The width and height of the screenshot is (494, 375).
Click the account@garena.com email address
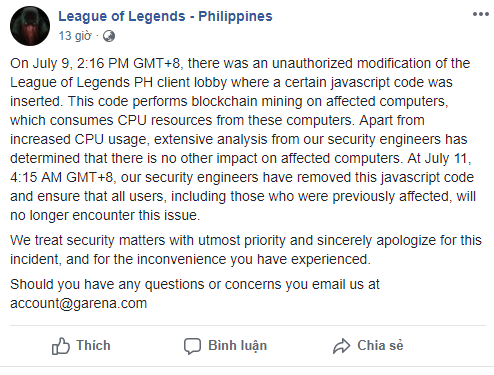(79, 303)
